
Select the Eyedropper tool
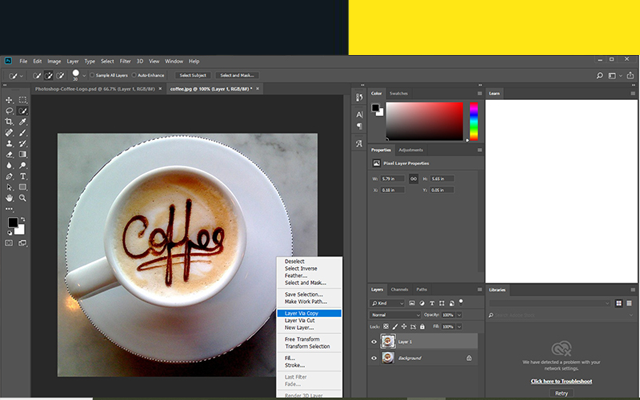[22, 122]
